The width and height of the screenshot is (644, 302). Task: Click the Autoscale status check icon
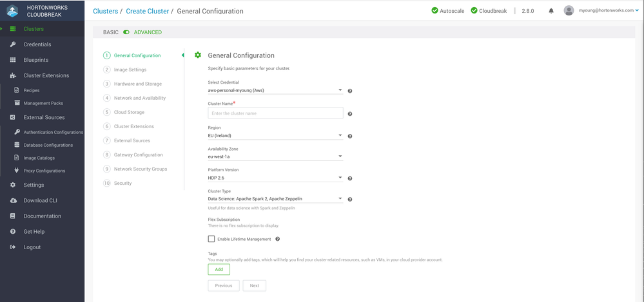click(x=435, y=11)
